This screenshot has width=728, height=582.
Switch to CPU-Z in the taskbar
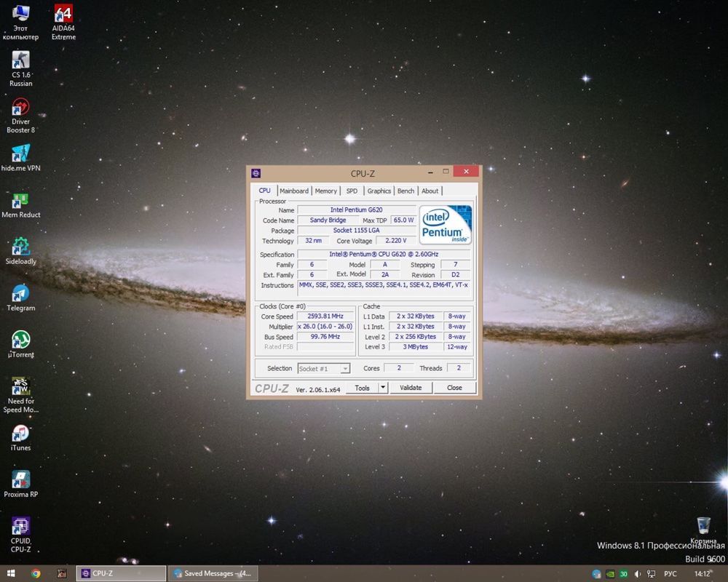[121, 574]
